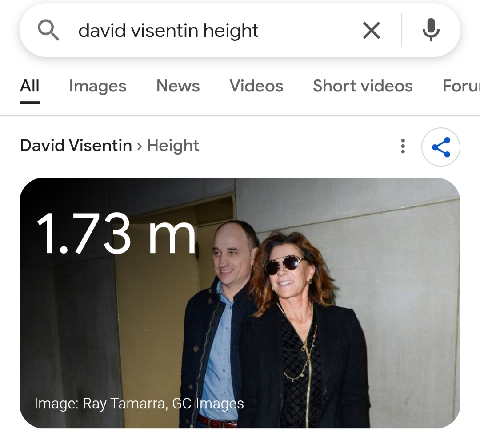
Task: Open the Short videos tab
Action: click(x=363, y=86)
